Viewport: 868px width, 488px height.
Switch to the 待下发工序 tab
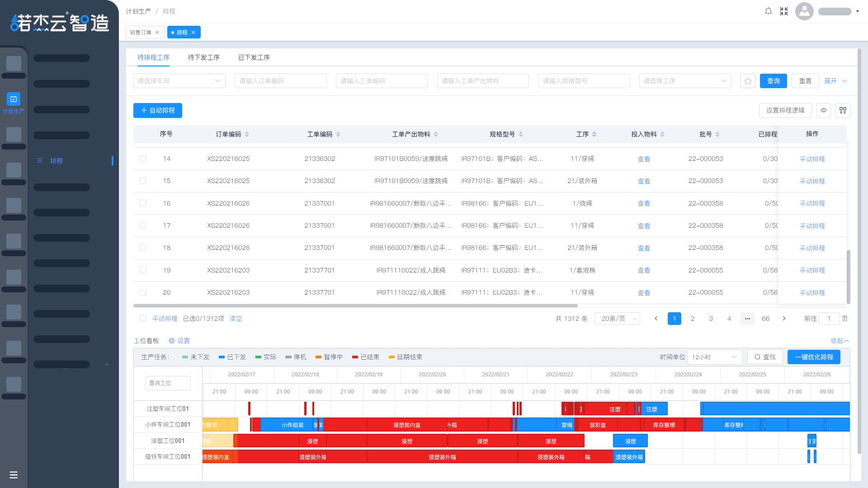[203, 57]
